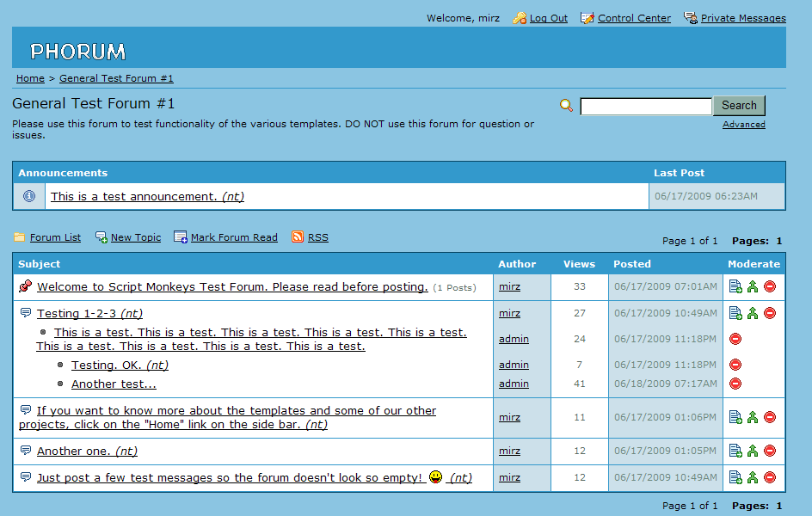The height and width of the screenshot is (516, 812).
Task: Click author admin on Another test... row
Action: click(x=514, y=384)
